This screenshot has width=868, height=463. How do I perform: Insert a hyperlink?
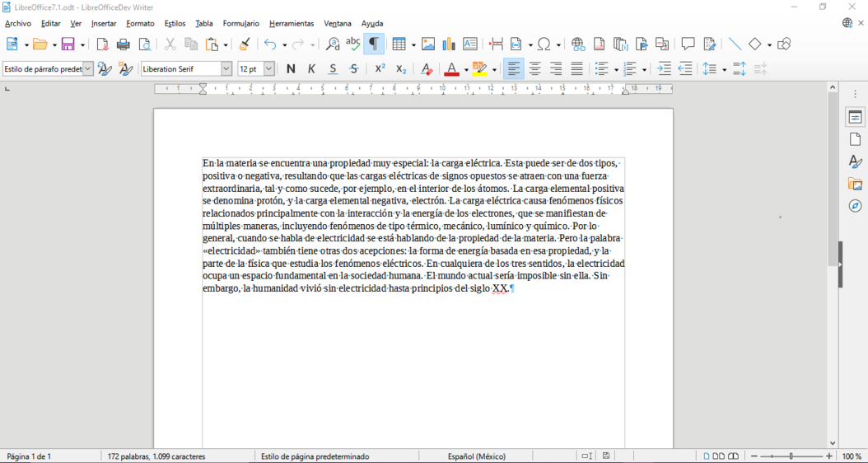click(x=578, y=44)
